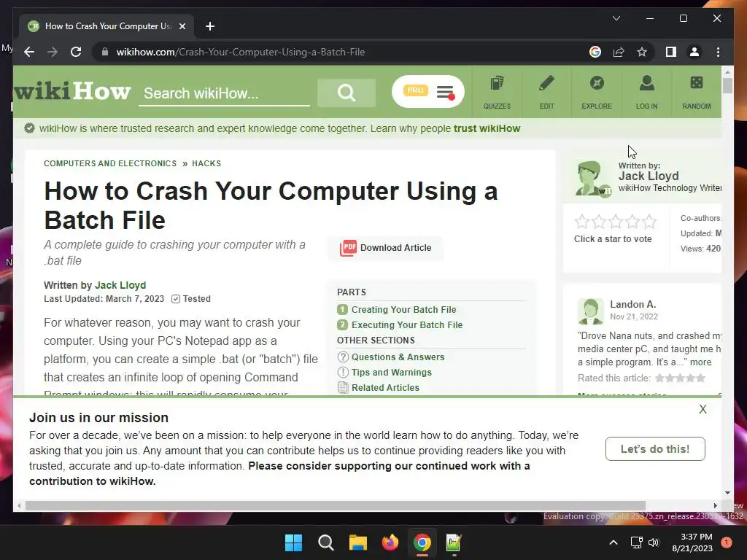The height and width of the screenshot is (560, 747).
Task: Jump to Tips and Warnings section
Action: 392,373
